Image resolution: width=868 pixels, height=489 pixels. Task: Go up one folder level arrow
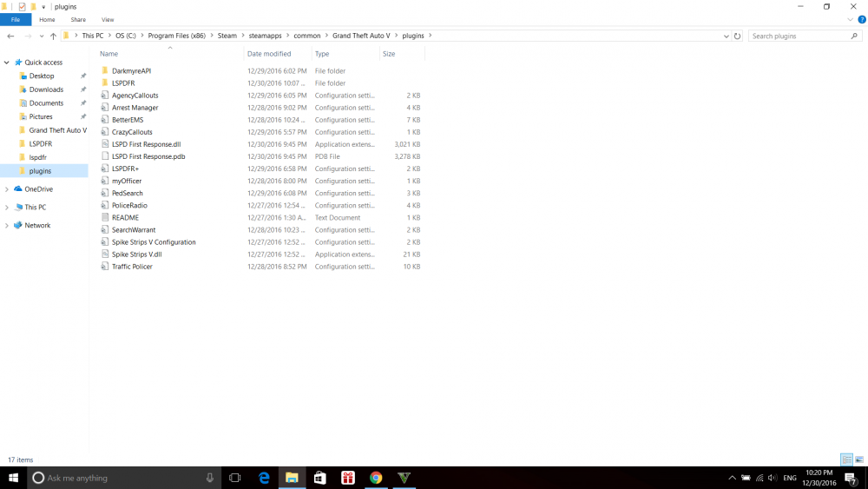click(x=53, y=36)
